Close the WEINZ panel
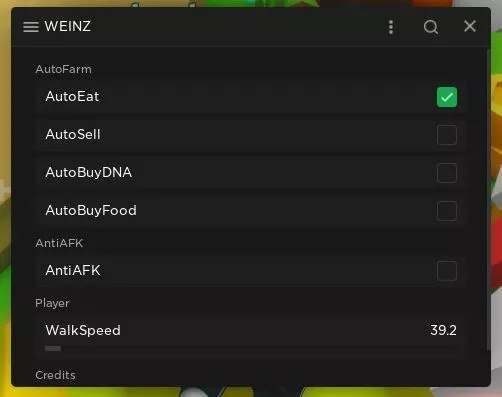This screenshot has width=502, height=397. pyautogui.click(x=470, y=26)
